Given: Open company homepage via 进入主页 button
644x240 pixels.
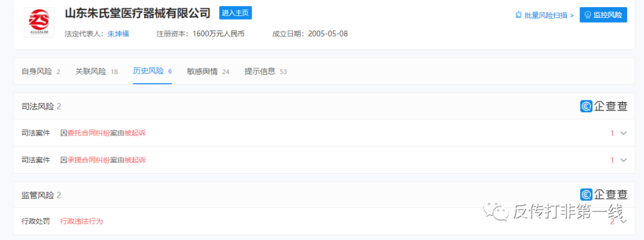Looking at the screenshot, I should coord(236,13).
